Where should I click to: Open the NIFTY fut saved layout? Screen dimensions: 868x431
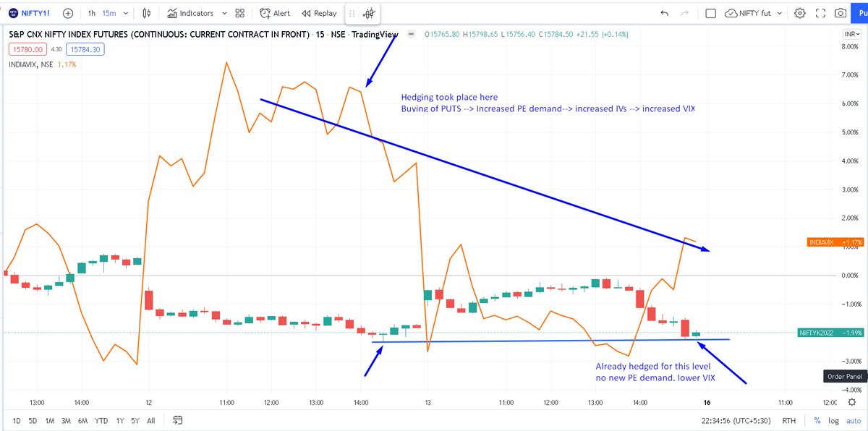click(x=749, y=13)
